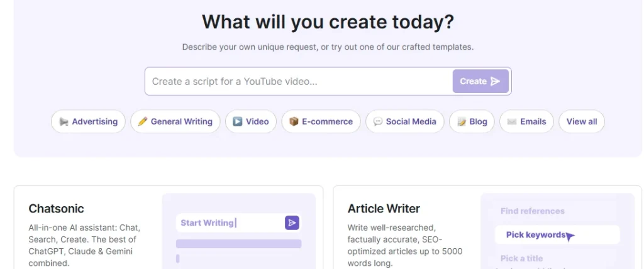Click the paper plane icon in Create button
Viewport: 644px width, 269px height.
pos(496,81)
